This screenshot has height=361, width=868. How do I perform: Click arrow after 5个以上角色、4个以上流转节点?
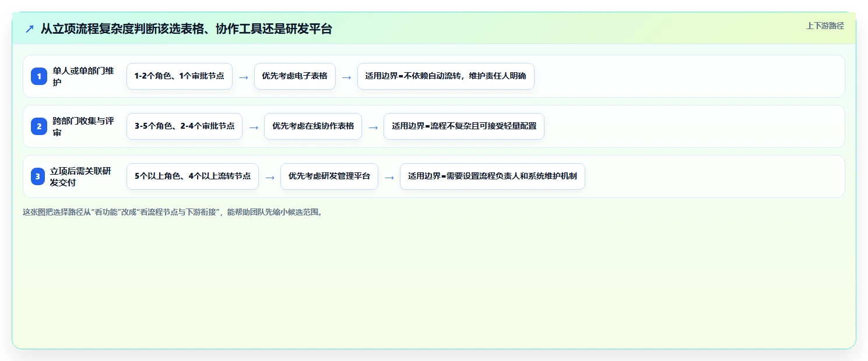coord(270,177)
